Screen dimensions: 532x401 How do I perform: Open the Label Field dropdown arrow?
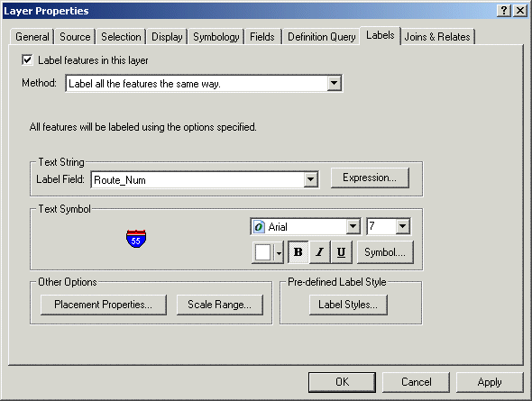(x=310, y=179)
